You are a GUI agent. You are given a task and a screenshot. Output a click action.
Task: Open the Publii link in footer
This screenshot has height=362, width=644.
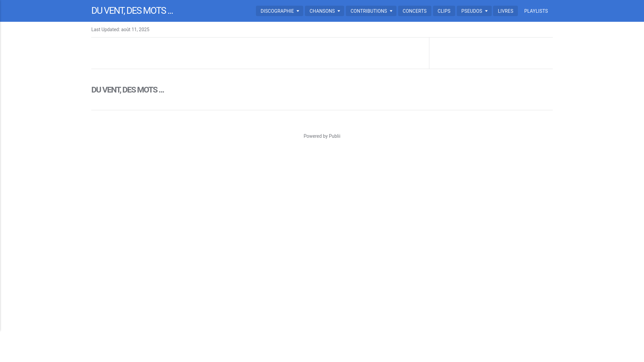334,136
